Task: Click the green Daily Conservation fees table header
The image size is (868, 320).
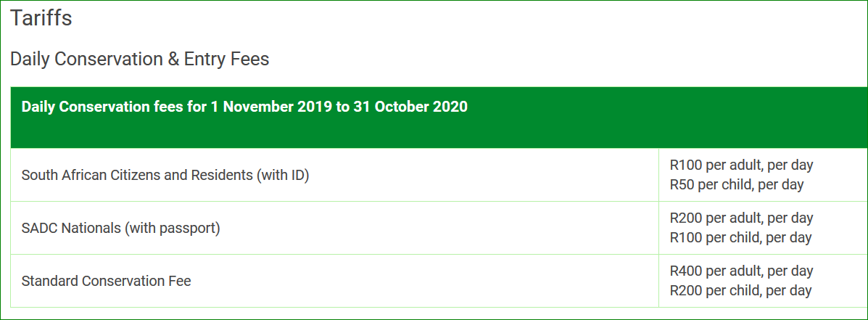Action: 439,118
